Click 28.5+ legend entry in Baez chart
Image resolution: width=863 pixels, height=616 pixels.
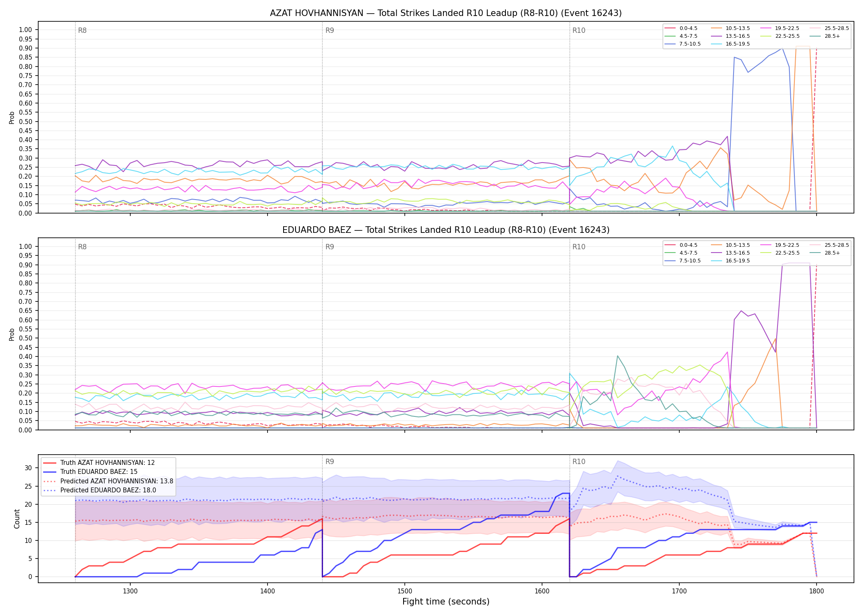tap(825, 253)
